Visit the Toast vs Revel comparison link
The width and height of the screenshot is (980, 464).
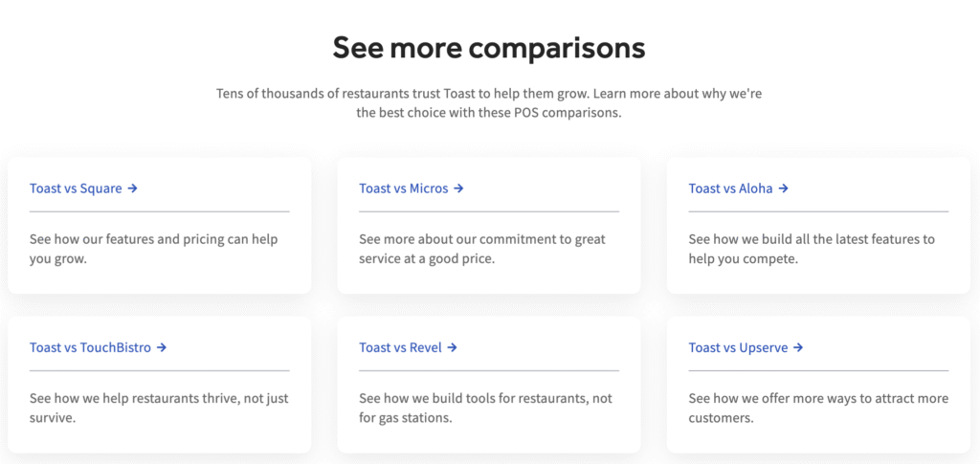pyautogui.click(x=400, y=347)
